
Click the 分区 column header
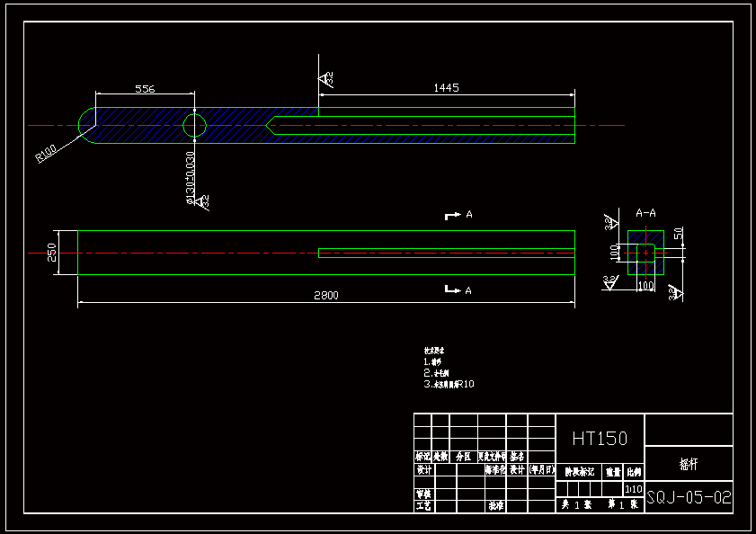[x=463, y=457]
